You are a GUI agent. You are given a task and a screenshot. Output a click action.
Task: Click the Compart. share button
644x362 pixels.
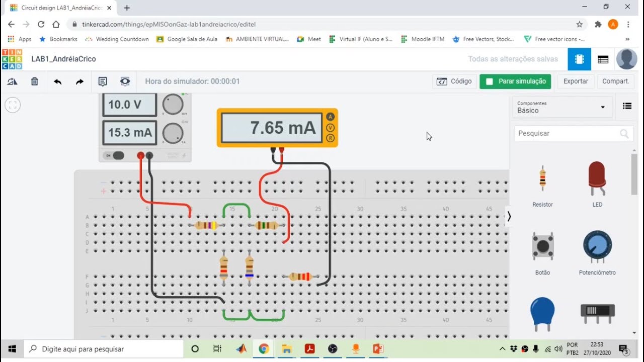615,81
